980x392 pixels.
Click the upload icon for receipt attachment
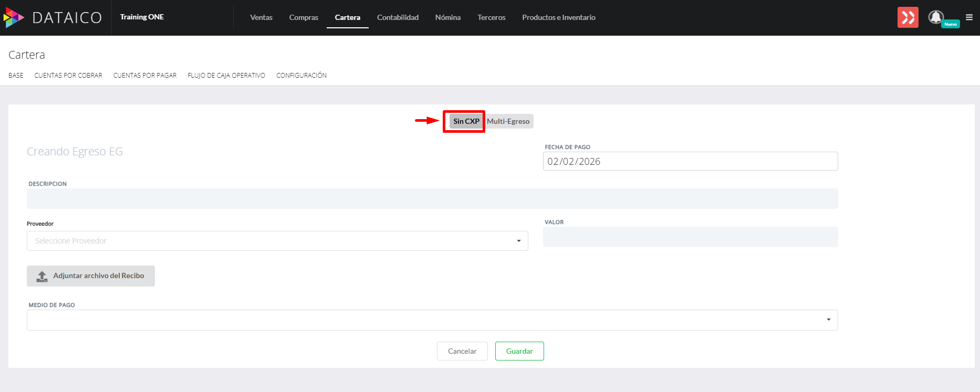click(42, 276)
